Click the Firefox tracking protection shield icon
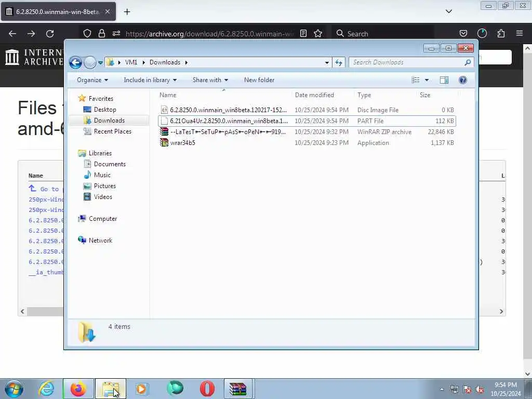Viewport: 532px width, 399px height. click(87, 33)
